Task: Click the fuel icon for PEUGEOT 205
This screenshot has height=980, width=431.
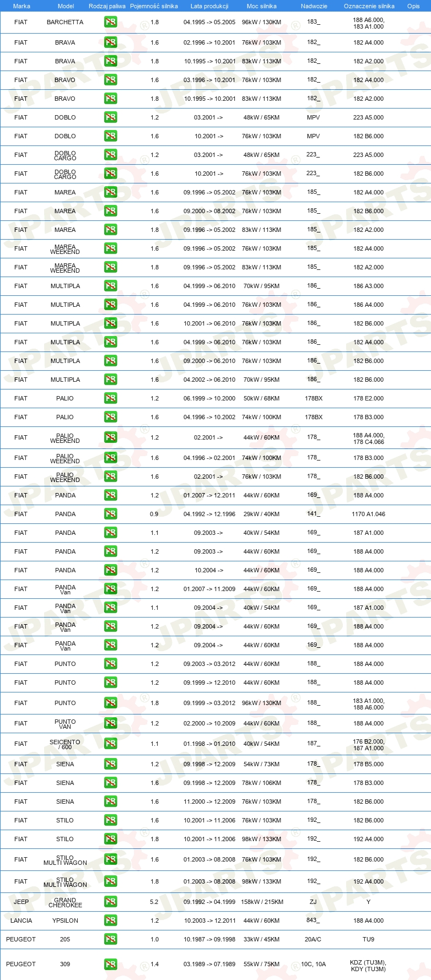Action: (x=110, y=939)
